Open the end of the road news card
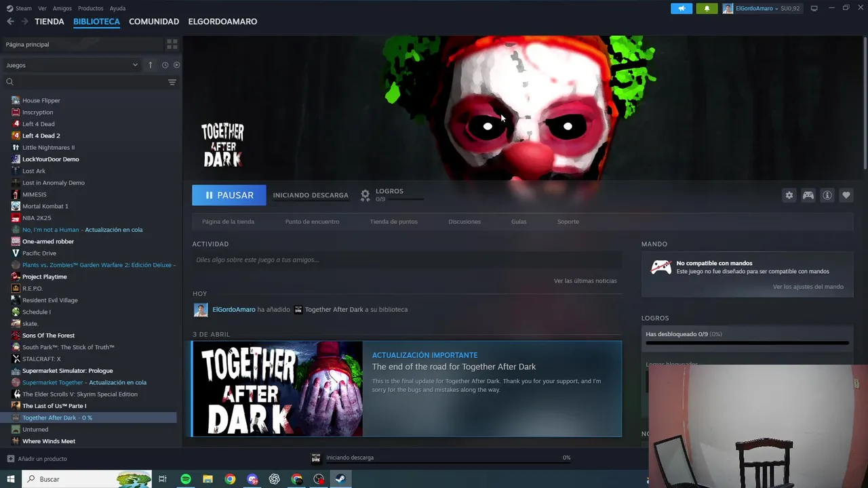The height and width of the screenshot is (488, 868). point(407,388)
